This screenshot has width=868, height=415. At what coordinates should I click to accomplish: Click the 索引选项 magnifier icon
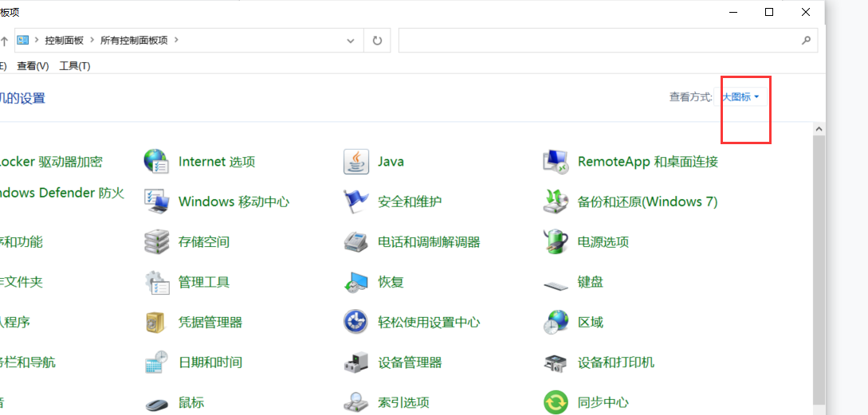pyautogui.click(x=356, y=402)
